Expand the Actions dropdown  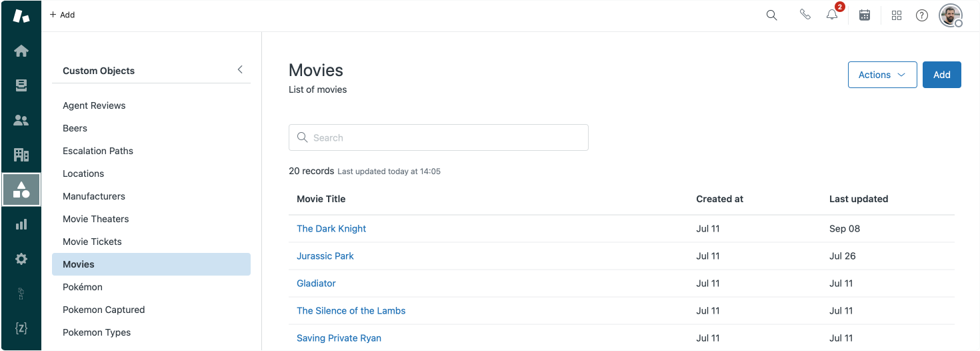coord(882,75)
